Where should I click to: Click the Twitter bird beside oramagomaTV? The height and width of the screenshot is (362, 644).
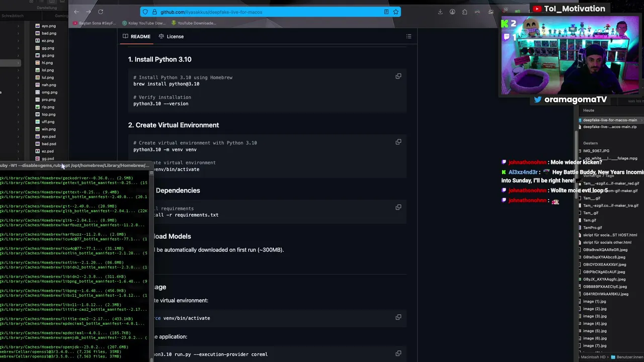pos(538,100)
